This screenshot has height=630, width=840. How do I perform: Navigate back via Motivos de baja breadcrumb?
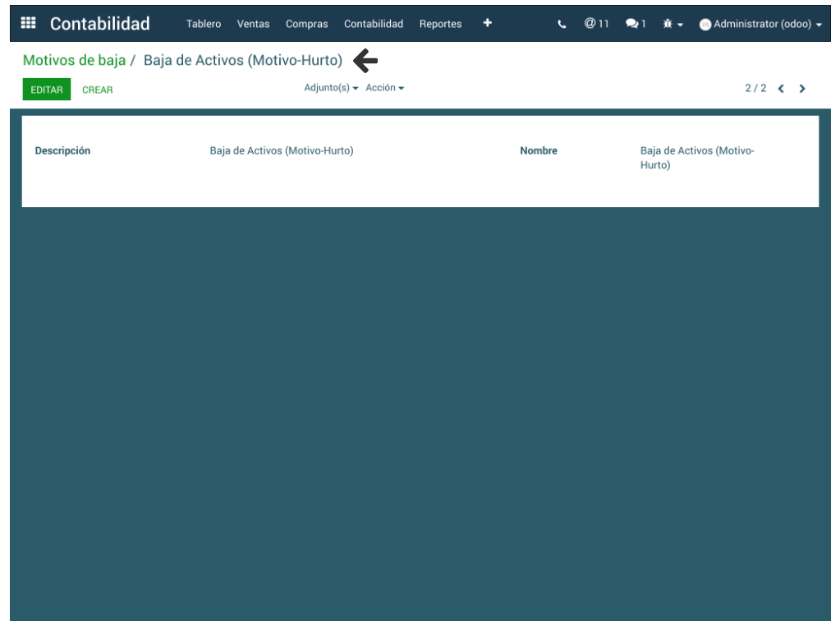[74, 60]
